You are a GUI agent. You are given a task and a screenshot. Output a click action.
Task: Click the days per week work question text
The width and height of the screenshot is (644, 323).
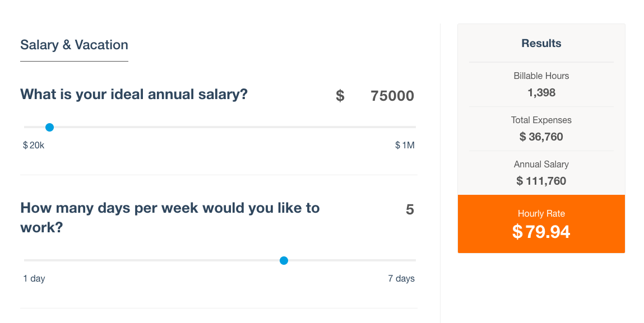tap(170, 218)
